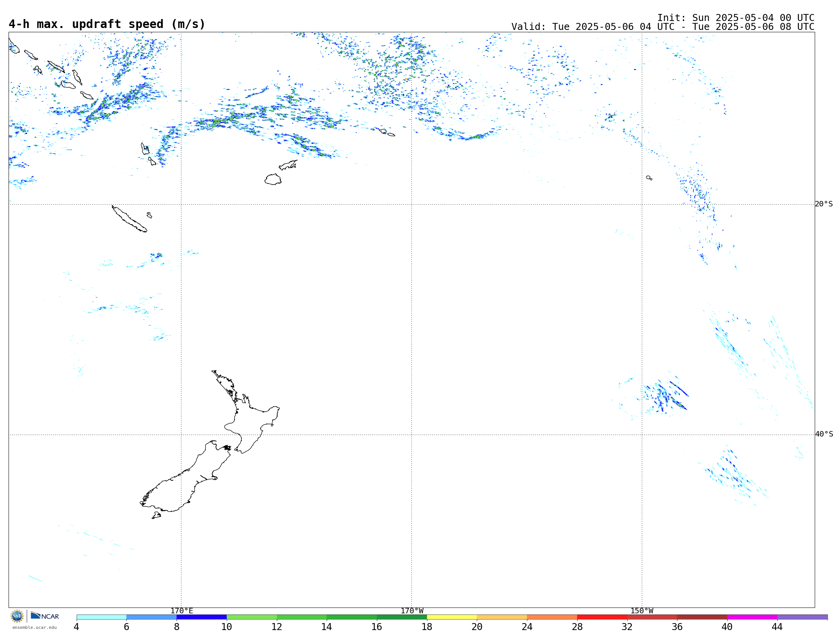The image size is (840, 632).
Task: Click the 'Init: Sun 2025-05-04 00 UTC' text
Action: (x=736, y=18)
